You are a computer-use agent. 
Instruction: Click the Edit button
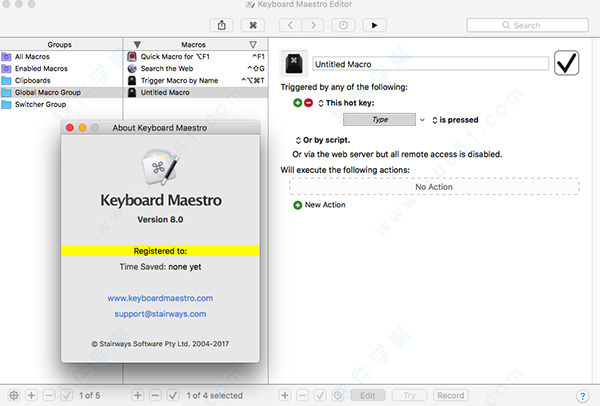click(368, 395)
